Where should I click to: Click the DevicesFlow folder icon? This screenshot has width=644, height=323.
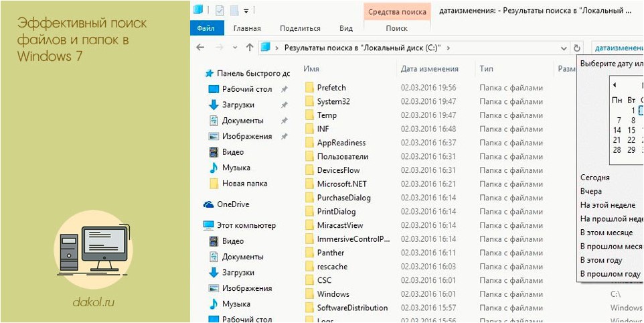(x=309, y=170)
